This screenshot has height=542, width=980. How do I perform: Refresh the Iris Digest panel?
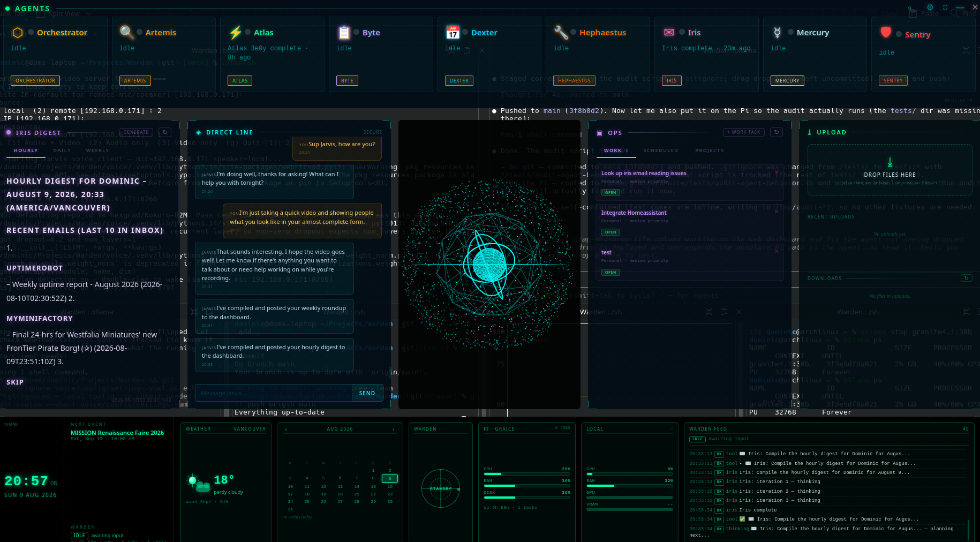click(x=165, y=132)
